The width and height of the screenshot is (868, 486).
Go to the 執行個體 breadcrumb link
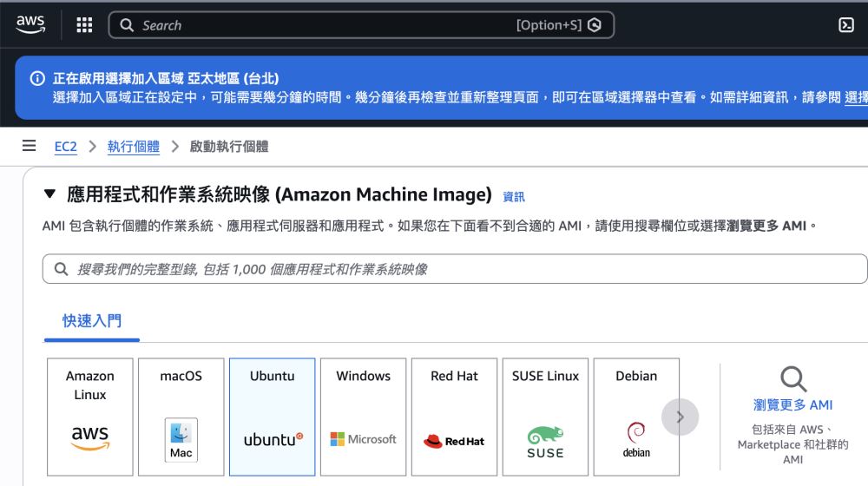(134, 147)
